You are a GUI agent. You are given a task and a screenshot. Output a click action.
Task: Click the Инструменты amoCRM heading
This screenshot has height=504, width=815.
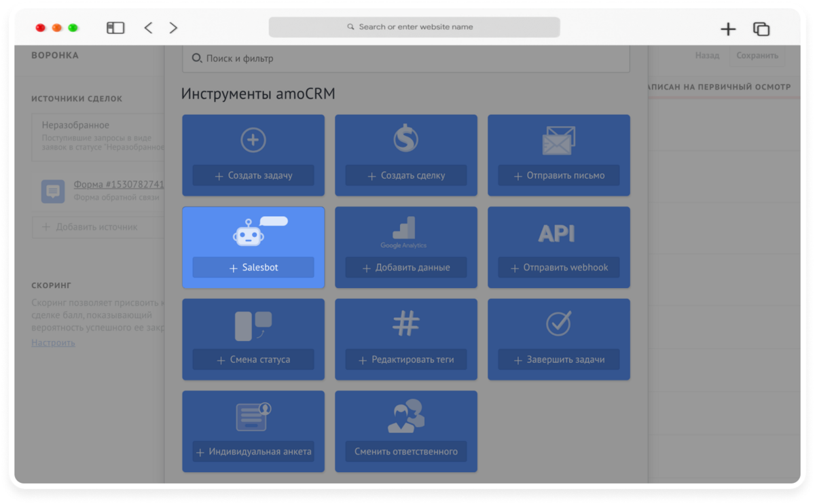[258, 94]
